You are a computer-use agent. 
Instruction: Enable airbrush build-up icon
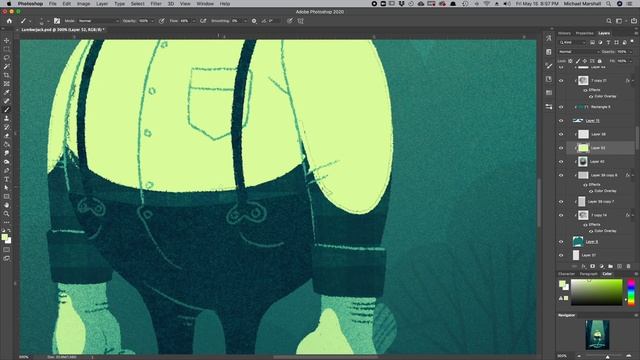(x=203, y=20)
